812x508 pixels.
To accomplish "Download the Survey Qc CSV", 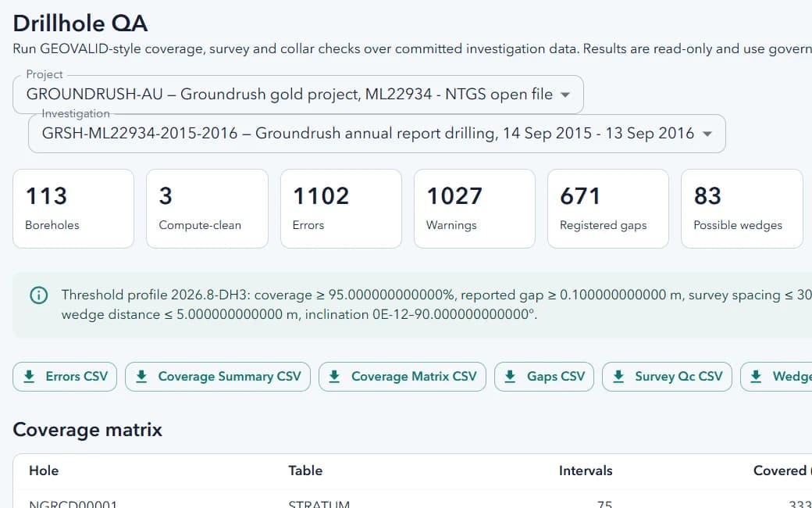I will click(667, 377).
